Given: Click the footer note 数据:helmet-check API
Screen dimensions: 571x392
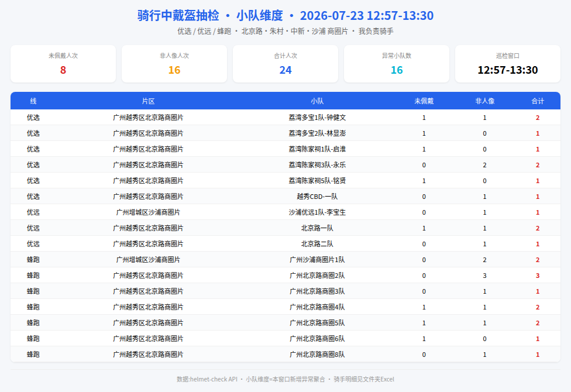Looking at the screenshot, I should pyautogui.click(x=207, y=379).
